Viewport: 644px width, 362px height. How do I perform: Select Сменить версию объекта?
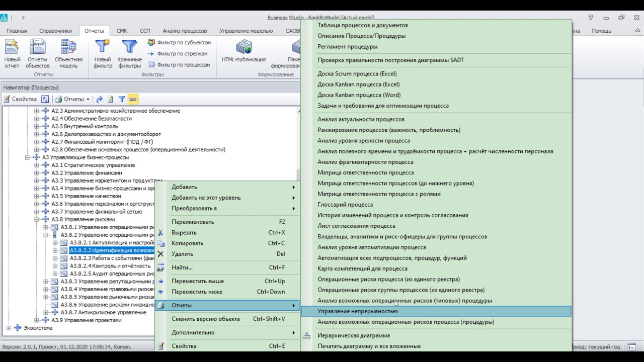pyautogui.click(x=228, y=319)
